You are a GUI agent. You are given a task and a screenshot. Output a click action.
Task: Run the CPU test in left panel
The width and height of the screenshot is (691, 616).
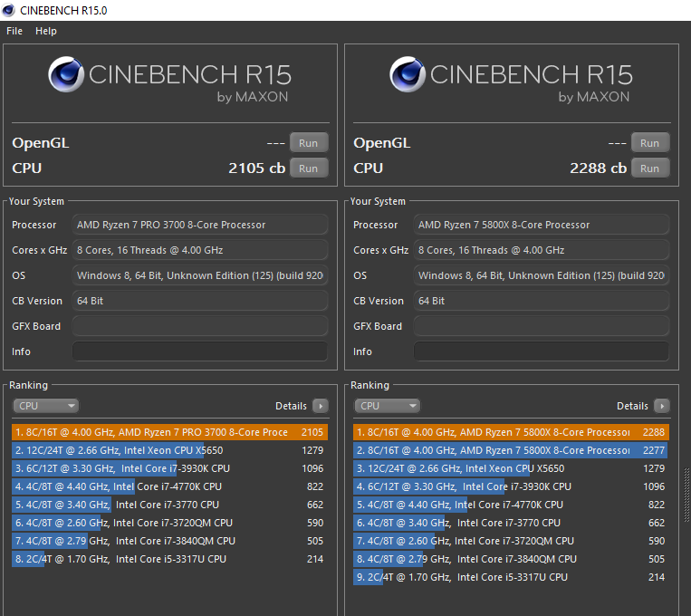click(x=308, y=168)
